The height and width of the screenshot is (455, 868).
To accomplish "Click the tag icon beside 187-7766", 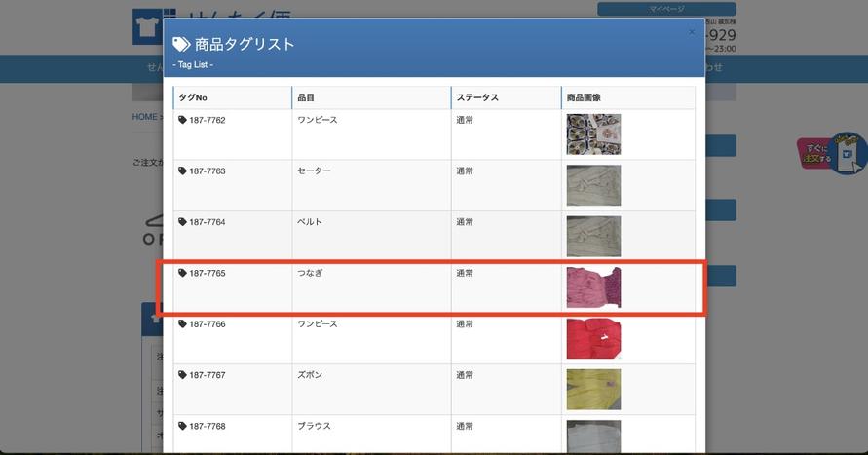I will 182,324.
